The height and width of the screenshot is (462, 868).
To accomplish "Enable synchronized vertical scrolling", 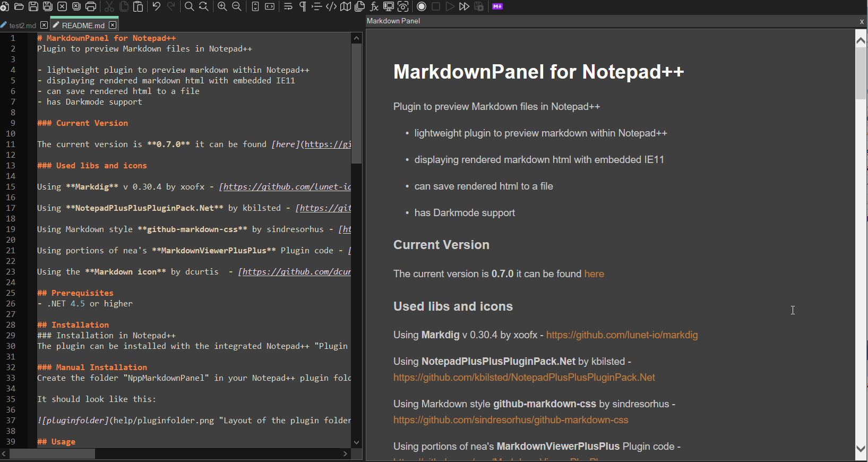I will (x=255, y=6).
